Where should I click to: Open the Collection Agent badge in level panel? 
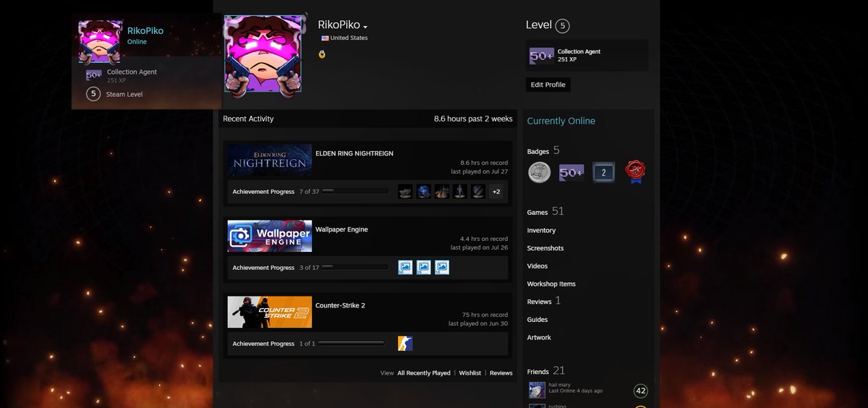tap(587, 56)
